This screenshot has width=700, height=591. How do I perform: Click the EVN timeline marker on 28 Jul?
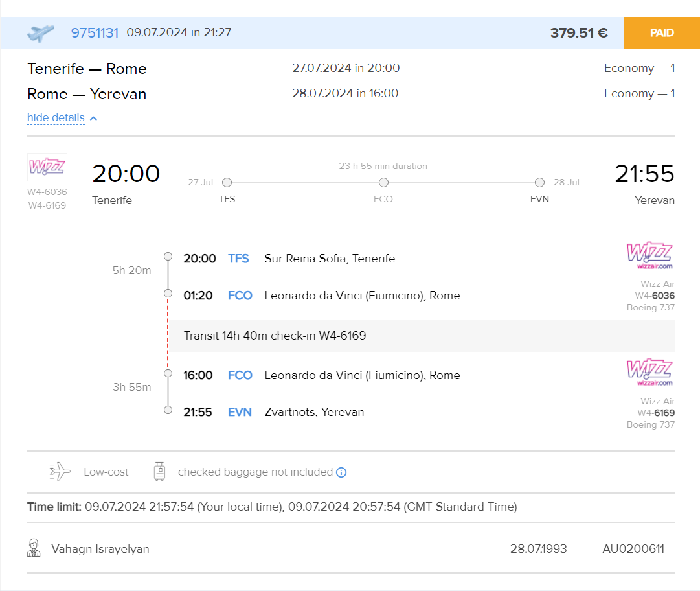click(540, 182)
